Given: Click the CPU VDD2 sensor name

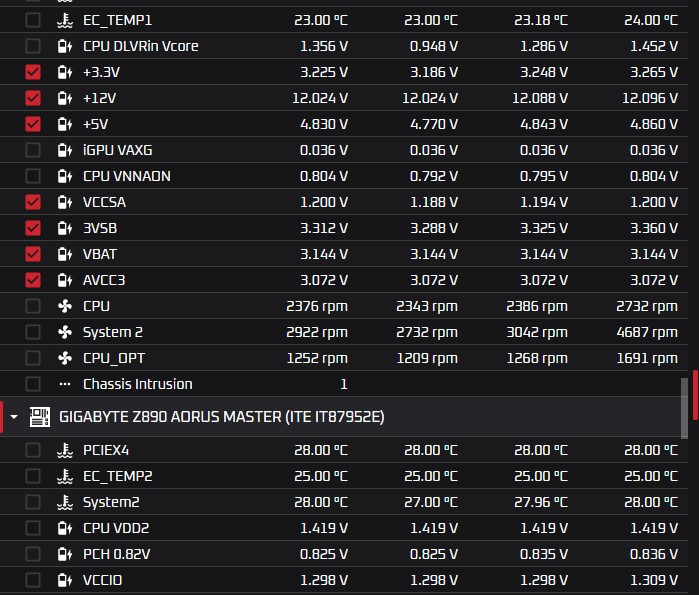Looking at the screenshot, I should [115, 528].
